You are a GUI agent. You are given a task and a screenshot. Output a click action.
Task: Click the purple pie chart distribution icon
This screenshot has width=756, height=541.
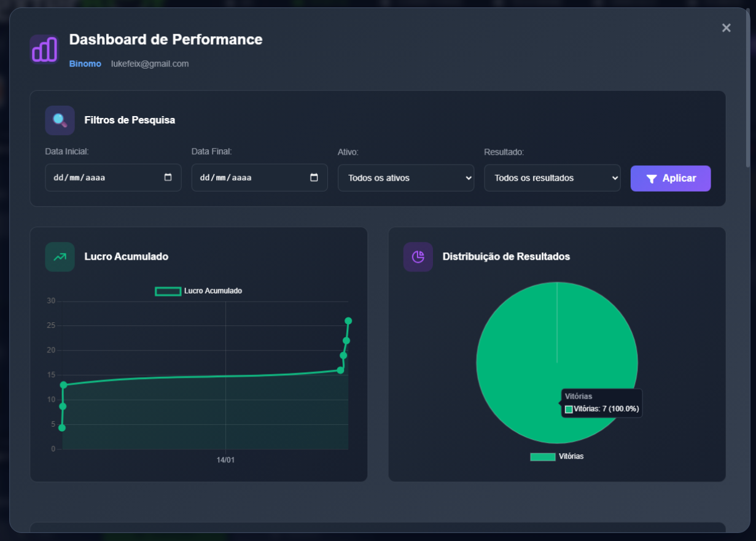[418, 257]
